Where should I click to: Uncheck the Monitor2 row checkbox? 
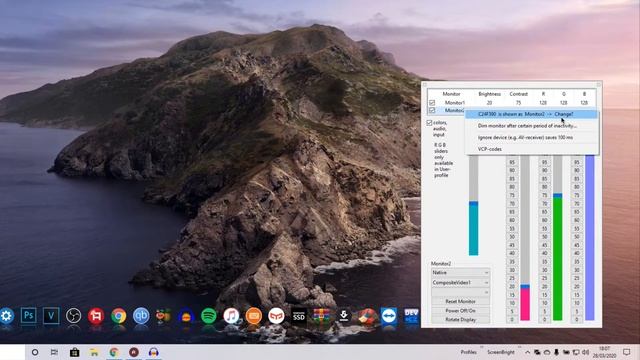[x=432, y=111]
